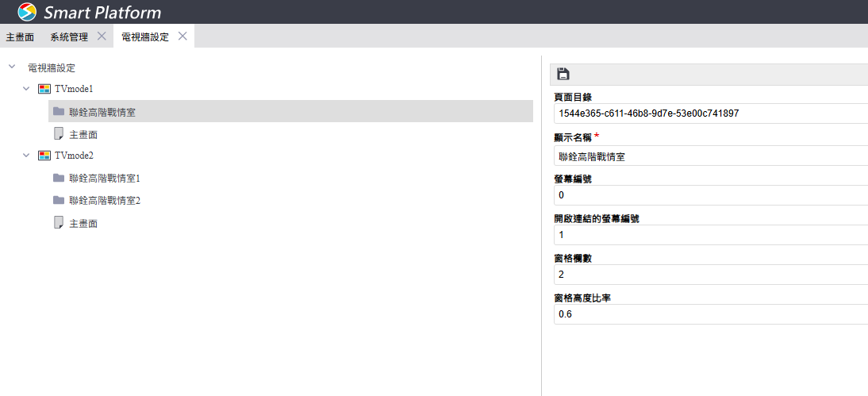The height and width of the screenshot is (396, 868).
Task: Collapse the TVmode1 tree node
Action: [x=26, y=89]
